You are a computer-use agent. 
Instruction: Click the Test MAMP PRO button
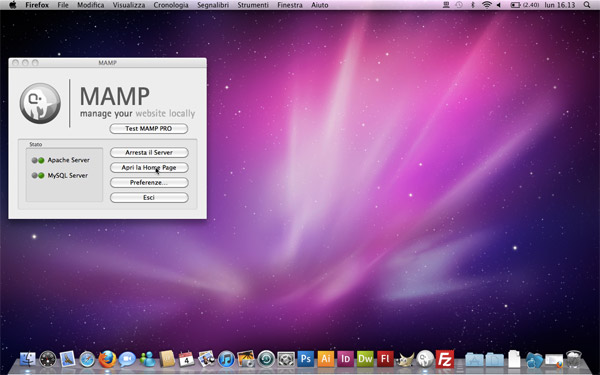tap(149, 129)
